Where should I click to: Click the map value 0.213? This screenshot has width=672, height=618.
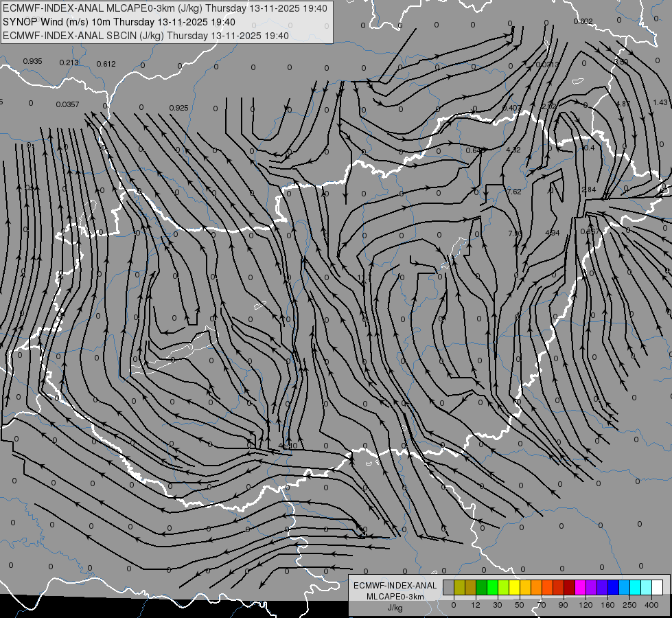[x=69, y=62]
